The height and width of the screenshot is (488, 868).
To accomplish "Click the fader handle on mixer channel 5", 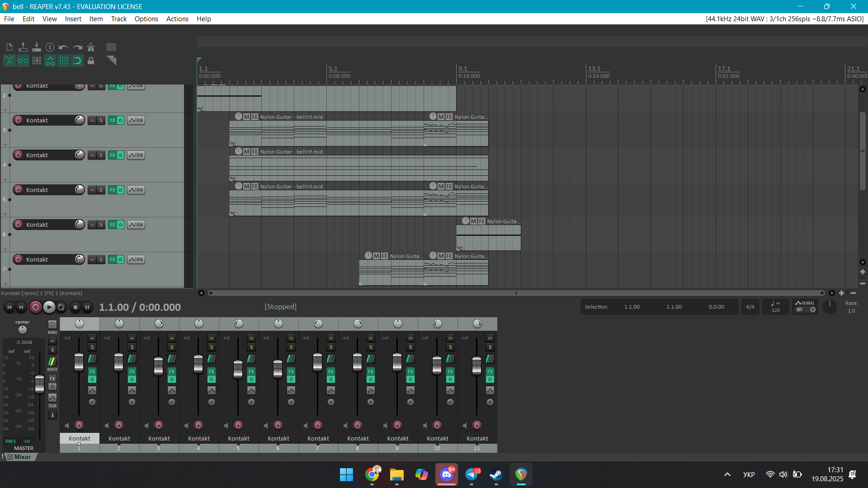I will [238, 369].
